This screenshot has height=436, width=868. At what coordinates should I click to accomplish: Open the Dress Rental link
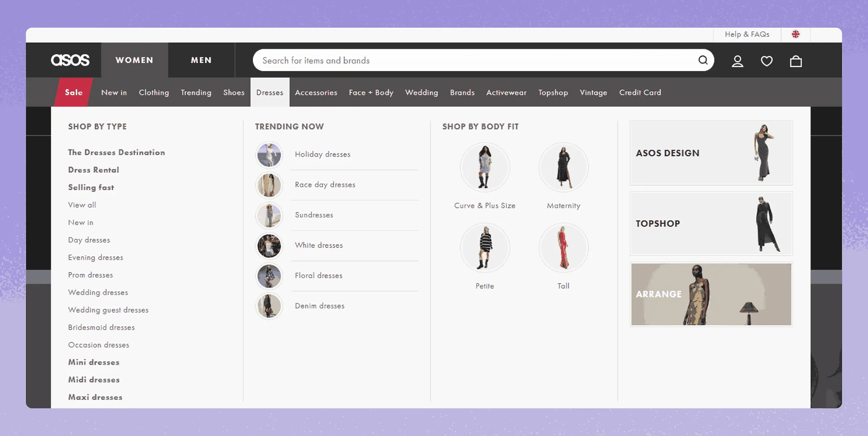point(93,170)
